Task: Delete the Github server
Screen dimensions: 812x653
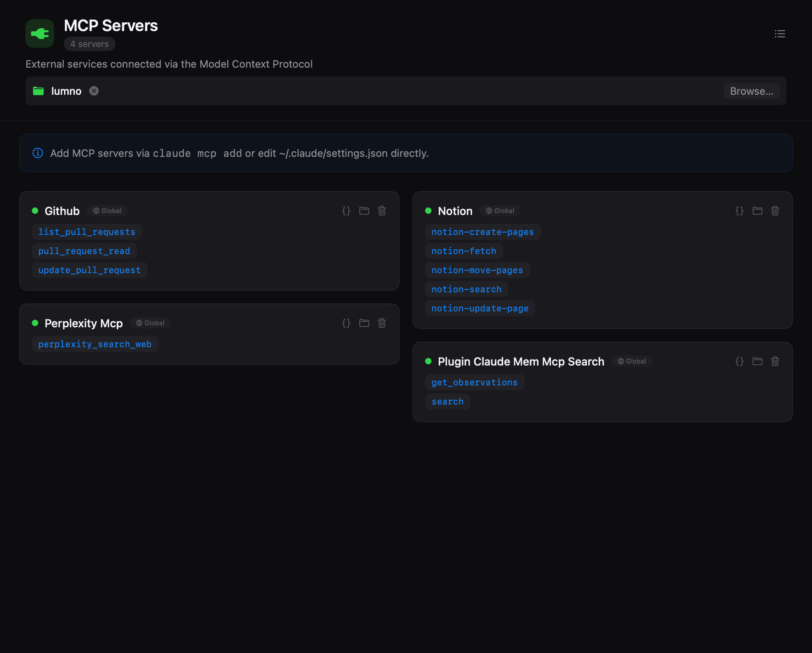Action: [x=382, y=211]
